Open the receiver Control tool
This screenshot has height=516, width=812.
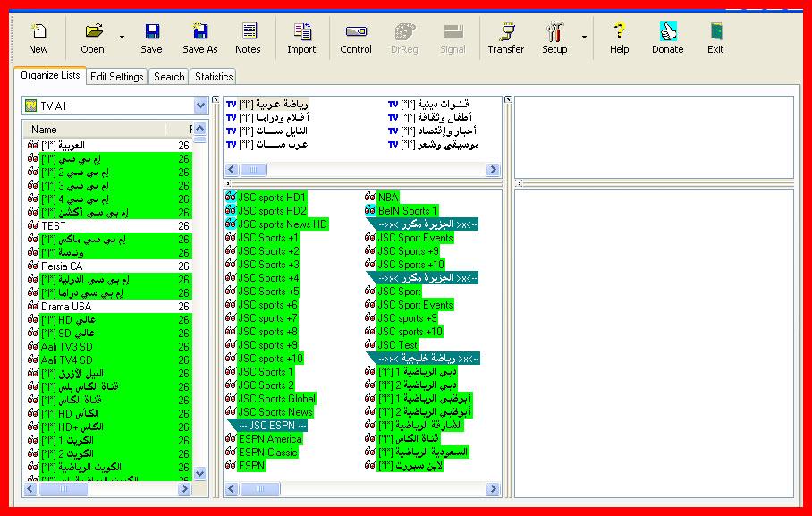(356, 38)
